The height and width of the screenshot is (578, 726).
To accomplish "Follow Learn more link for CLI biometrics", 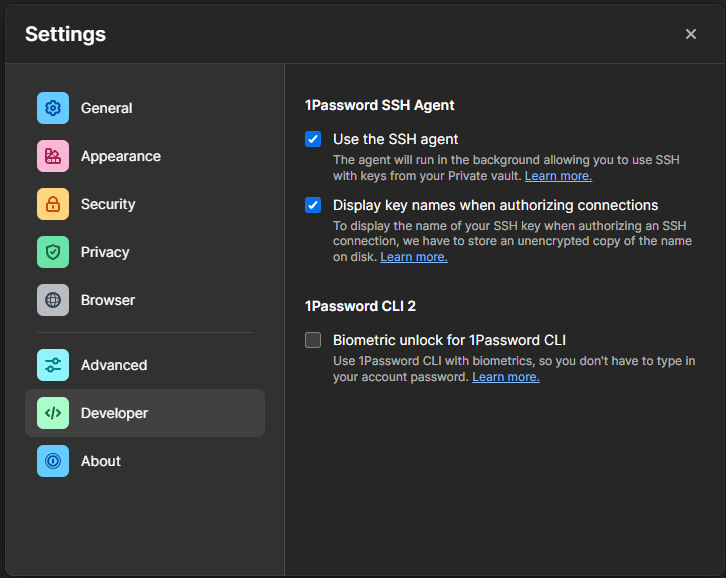I will click(505, 377).
